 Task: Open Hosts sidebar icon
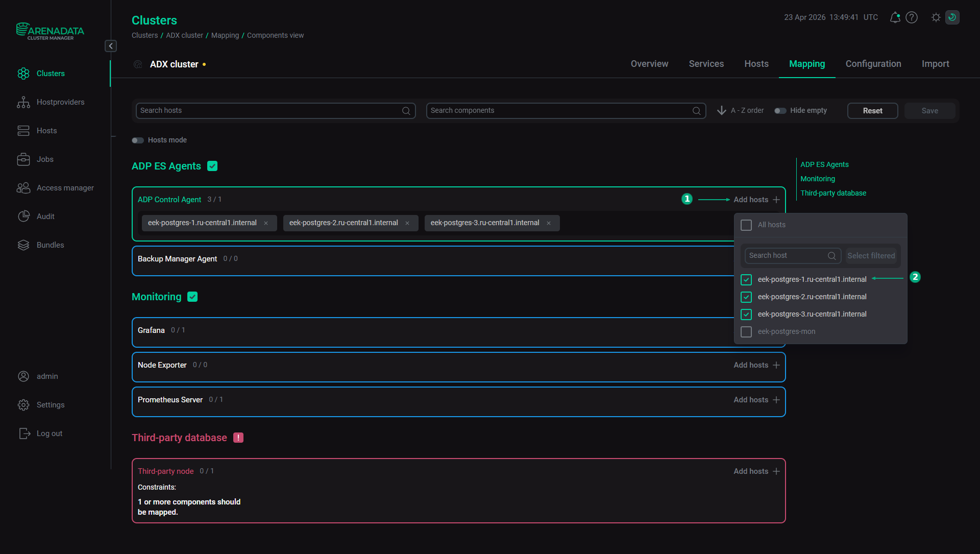(x=23, y=131)
